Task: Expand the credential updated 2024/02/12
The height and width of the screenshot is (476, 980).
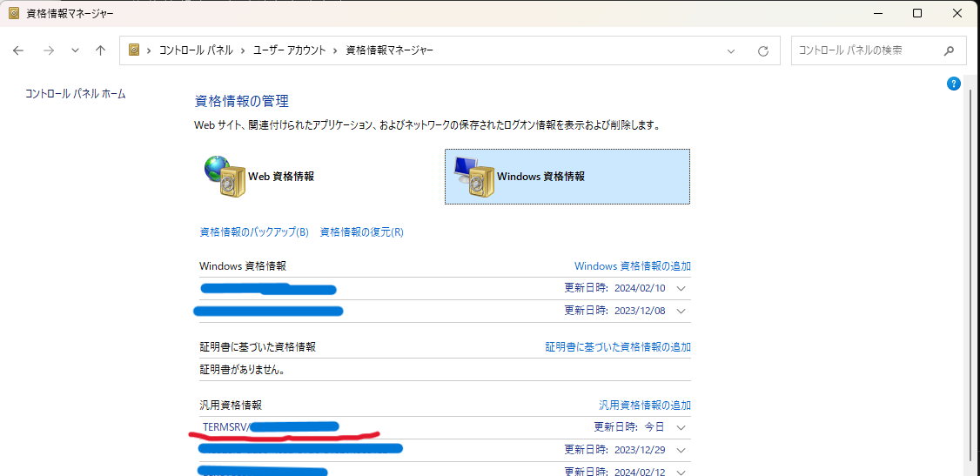Action: click(x=681, y=473)
